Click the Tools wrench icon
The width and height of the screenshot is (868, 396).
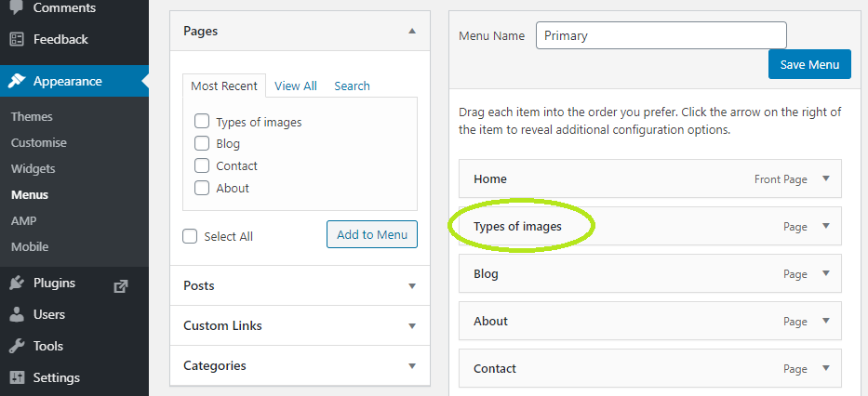tap(17, 346)
